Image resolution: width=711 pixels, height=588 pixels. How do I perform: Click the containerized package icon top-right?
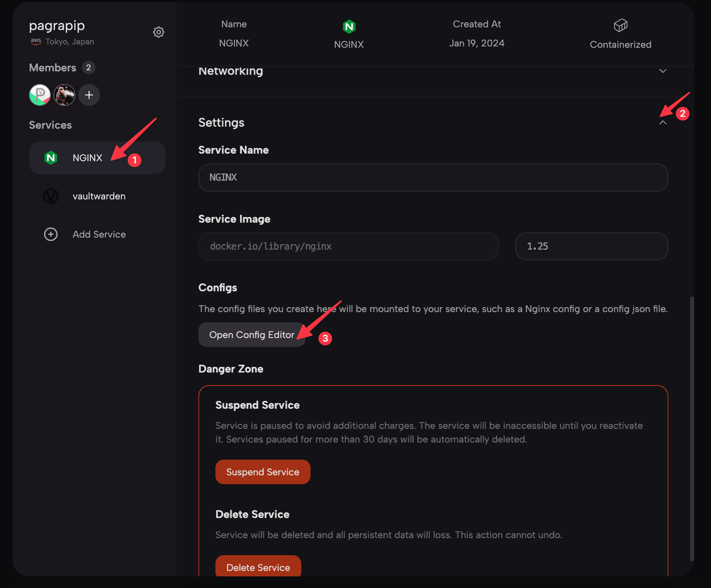coord(621,24)
